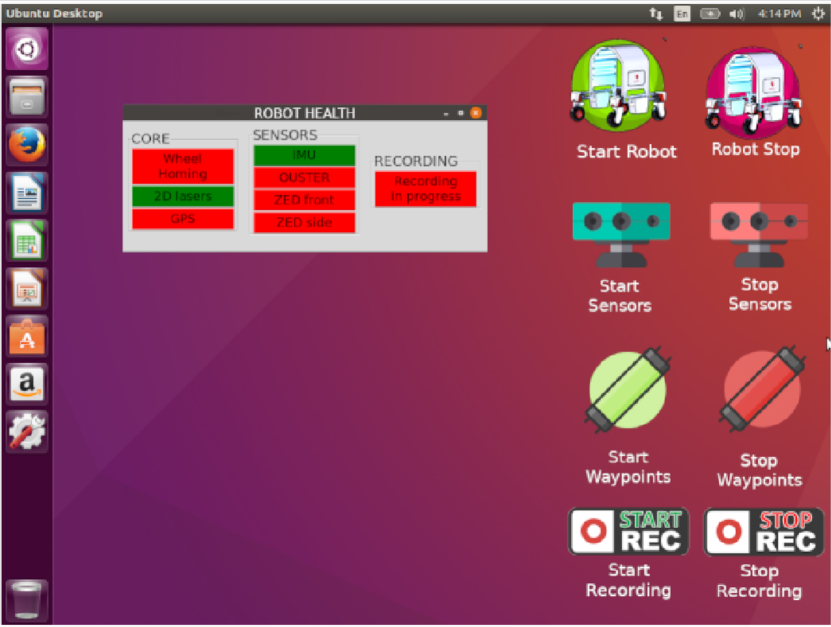Open LibreOffice Writer from the launcher

tap(27, 192)
